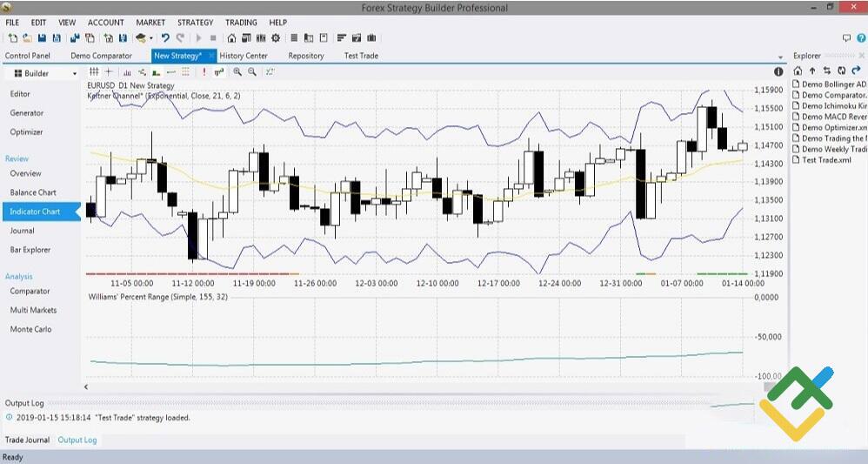Click the Stop square button in toolbar
This screenshot has height=464, width=868.
click(213, 38)
